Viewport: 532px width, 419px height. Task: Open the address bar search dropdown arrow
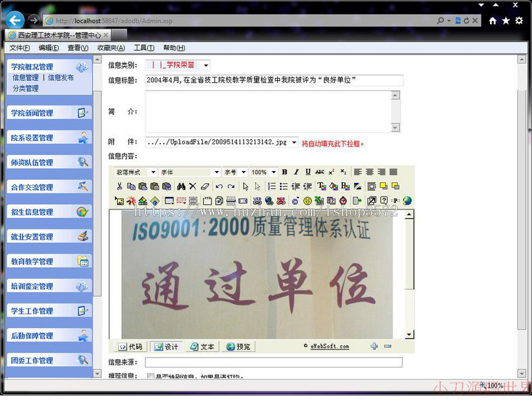click(x=449, y=21)
